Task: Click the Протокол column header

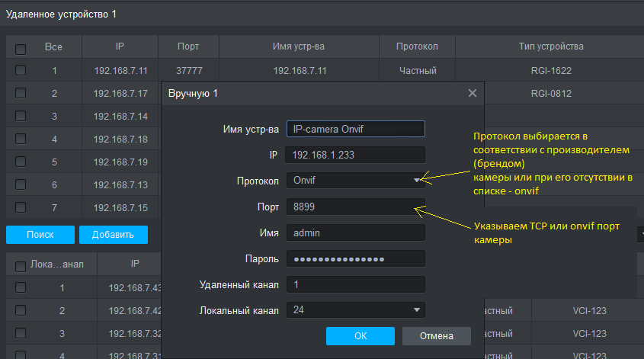Action: point(417,46)
